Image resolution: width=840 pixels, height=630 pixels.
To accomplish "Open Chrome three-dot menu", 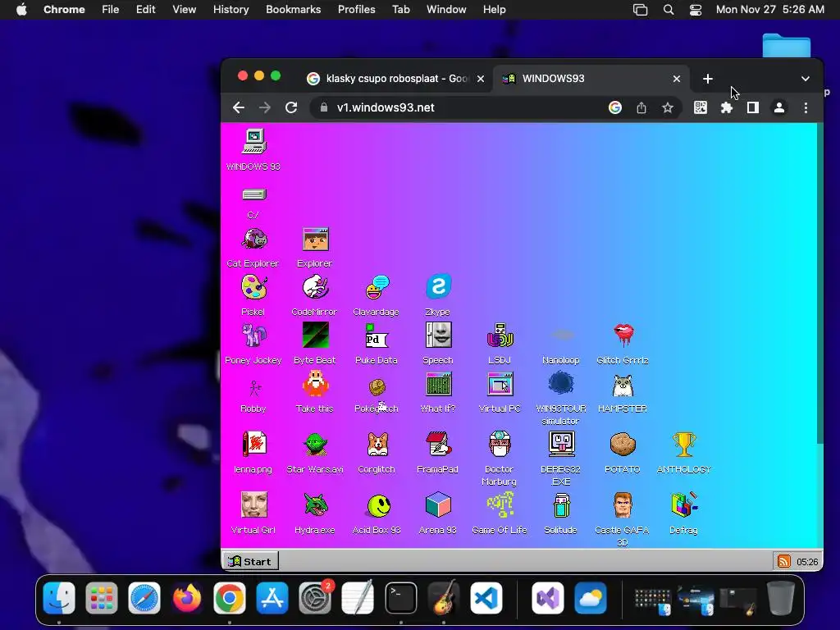I will click(x=806, y=107).
